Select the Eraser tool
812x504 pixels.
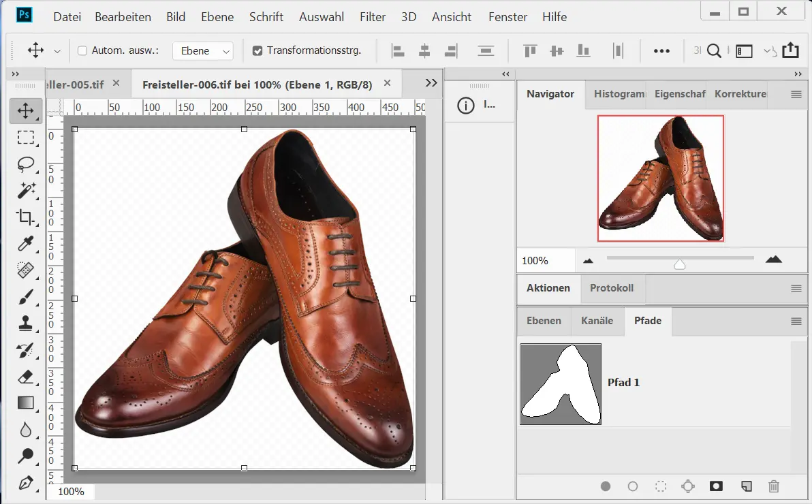click(26, 377)
